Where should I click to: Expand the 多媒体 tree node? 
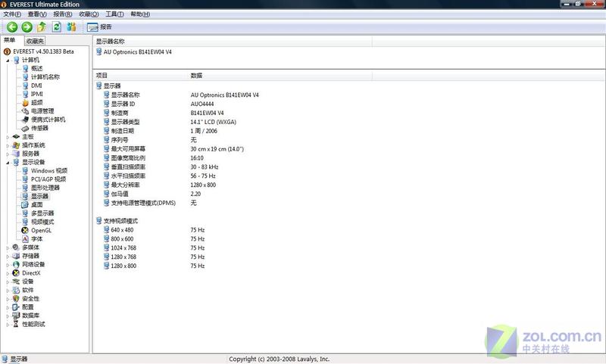(8, 247)
